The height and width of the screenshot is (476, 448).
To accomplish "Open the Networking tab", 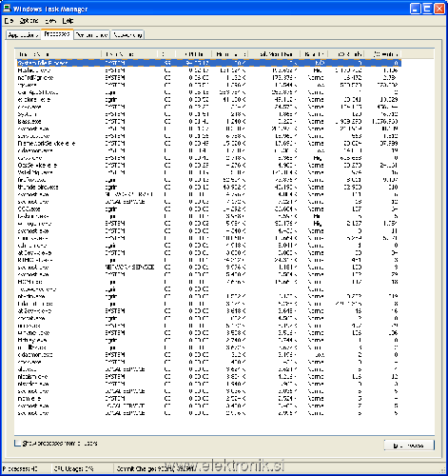I will tap(127, 35).
